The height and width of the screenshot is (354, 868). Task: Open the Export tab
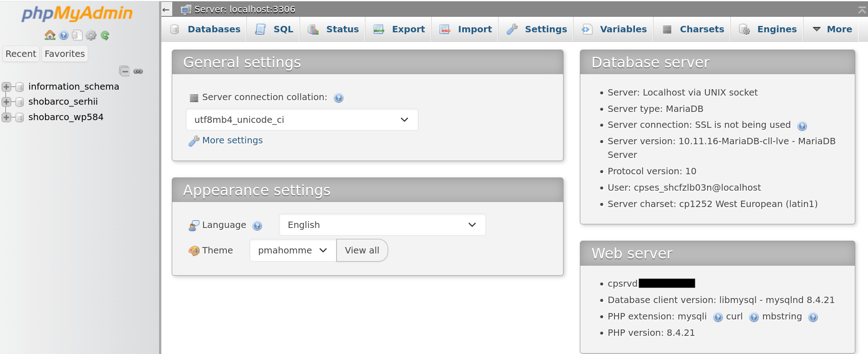click(x=399, y=29)
